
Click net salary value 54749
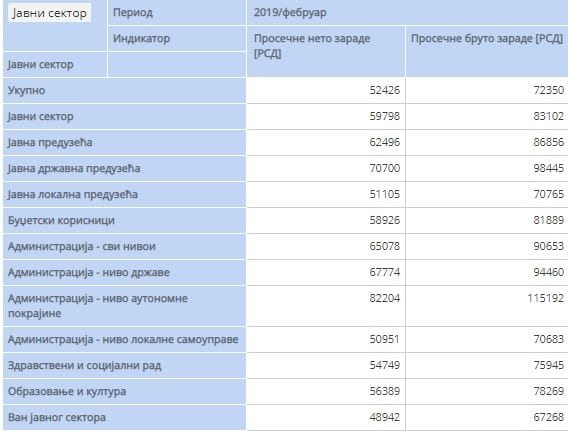click(385, 365)
